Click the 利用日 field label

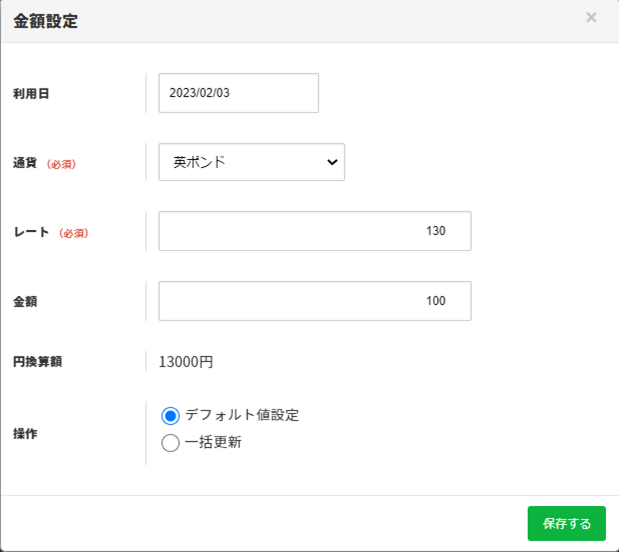pos(31,93)
